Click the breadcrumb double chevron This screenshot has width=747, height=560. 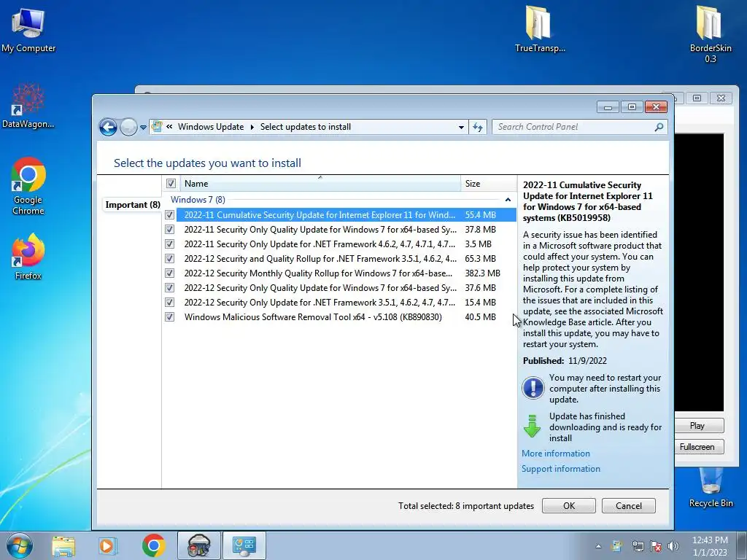click(x=169, y=127)
